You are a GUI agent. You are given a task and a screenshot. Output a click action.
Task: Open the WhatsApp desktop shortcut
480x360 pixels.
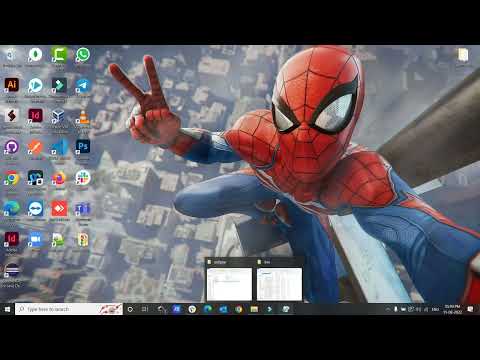click(83, 55)
